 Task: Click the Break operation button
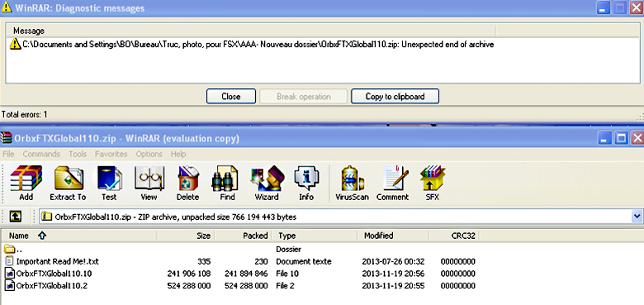[x=304, y=97]
